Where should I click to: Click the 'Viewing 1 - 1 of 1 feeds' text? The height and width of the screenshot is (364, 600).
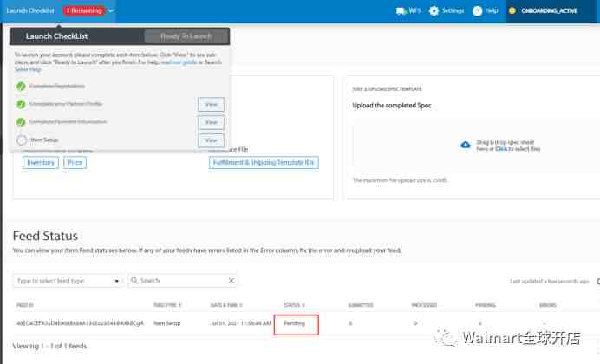pyautogui.click(x=49, y=346)
